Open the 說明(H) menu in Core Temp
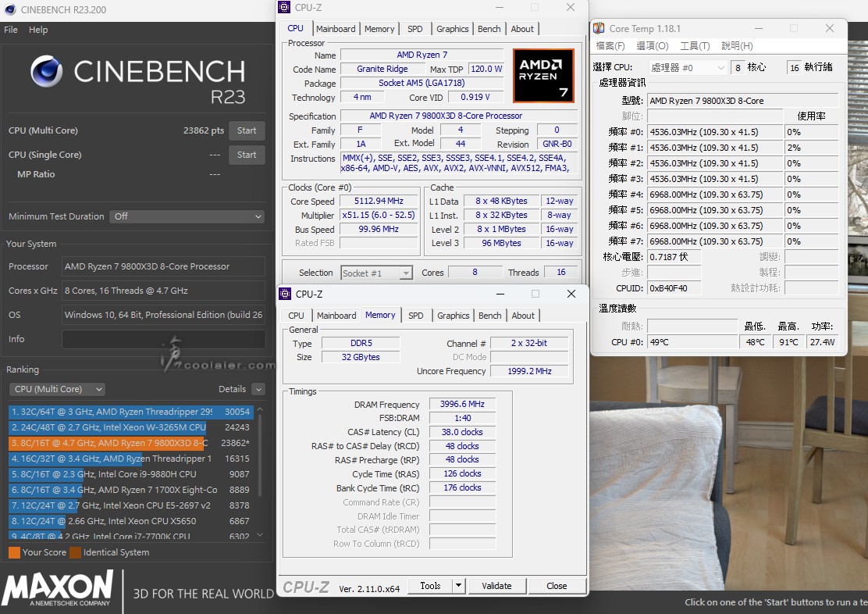This screenshot has height=614, width=868. 738,46
